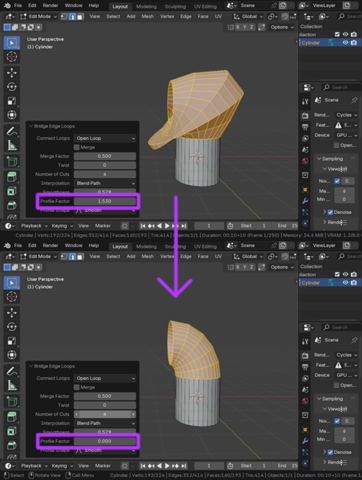This screenshot has height=480, width=362.
Task: Enable vertex select mode in upper window
Action: click(64, 16)
